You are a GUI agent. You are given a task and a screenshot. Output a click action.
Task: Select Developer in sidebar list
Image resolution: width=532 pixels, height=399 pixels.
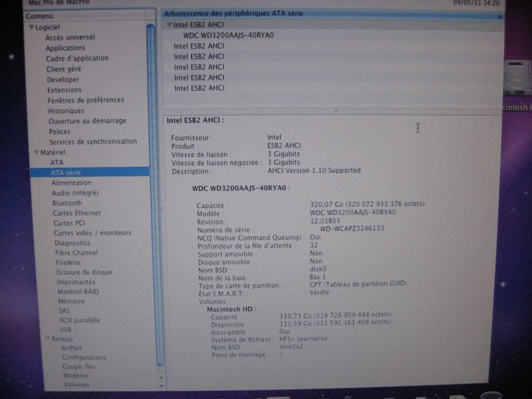63,80
